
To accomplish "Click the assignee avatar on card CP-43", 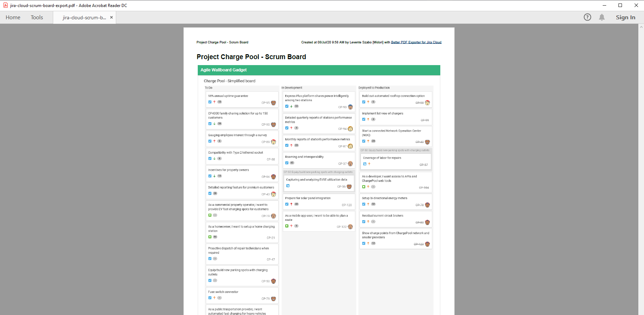I will tap(273, 194).
